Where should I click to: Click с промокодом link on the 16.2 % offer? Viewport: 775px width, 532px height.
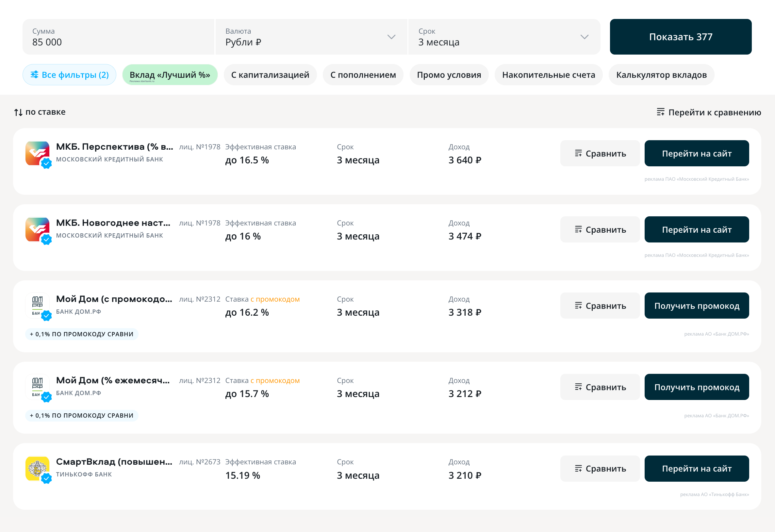[275, 299]
